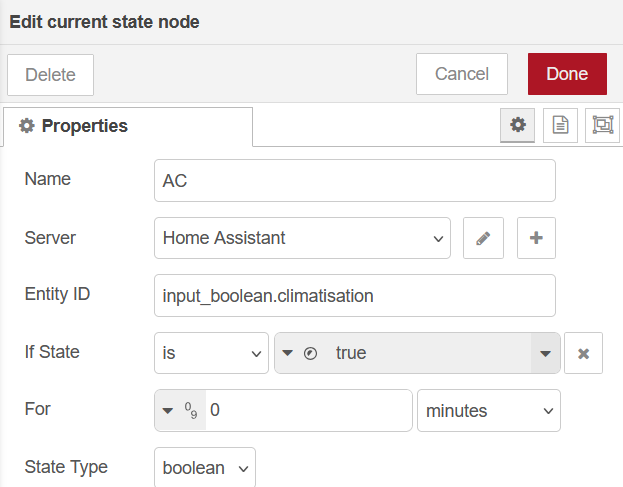Image resolution: width=623 pixels, height=487 pixels.
Task: Clear If State condition with X button
Action: (584, 353)
